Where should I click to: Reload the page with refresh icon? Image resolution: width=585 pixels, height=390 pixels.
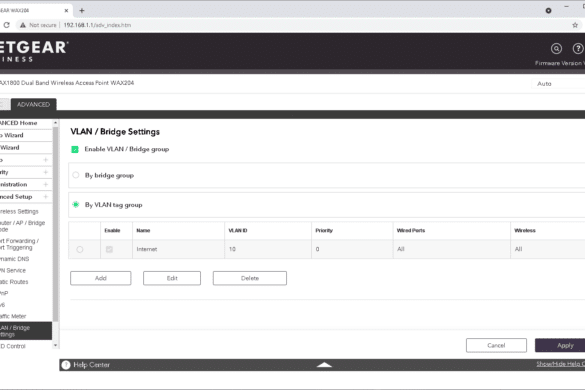click(6, 25)
